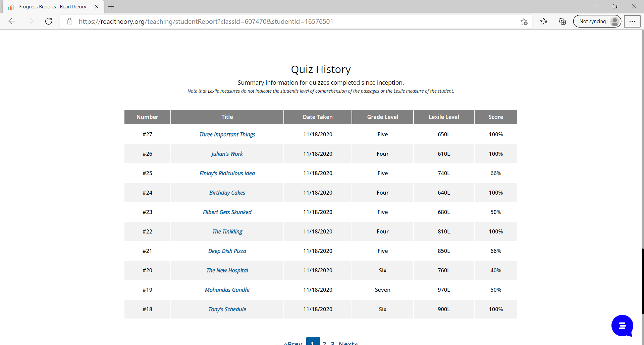The width and height of the screenshot is (644, 345).
Task: Click the 850L lexile value
Action: 444,251
